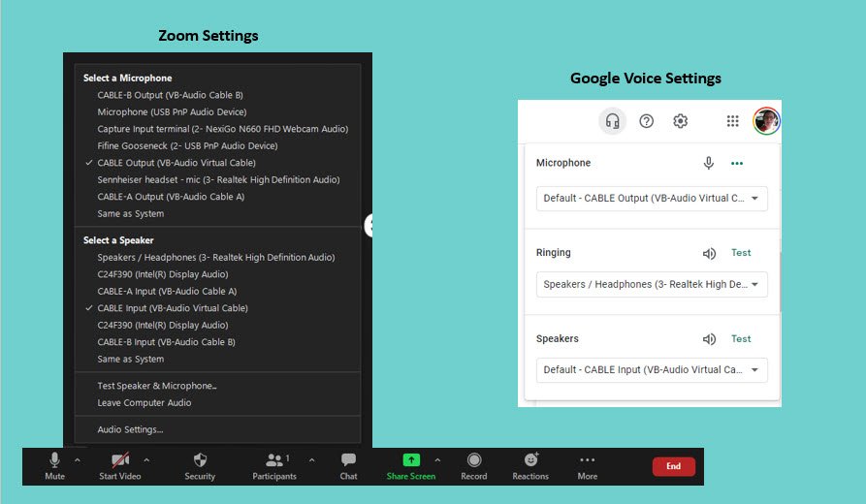Expand audio options arrow next to Mute
The width and height of the screenshot is (866, 504).
coord(78,459)
